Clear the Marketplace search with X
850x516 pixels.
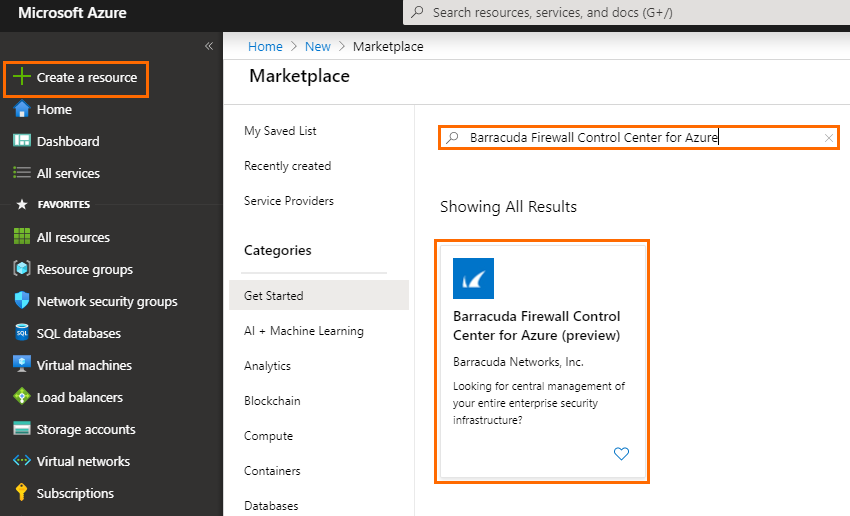click(x=829, y=138)
